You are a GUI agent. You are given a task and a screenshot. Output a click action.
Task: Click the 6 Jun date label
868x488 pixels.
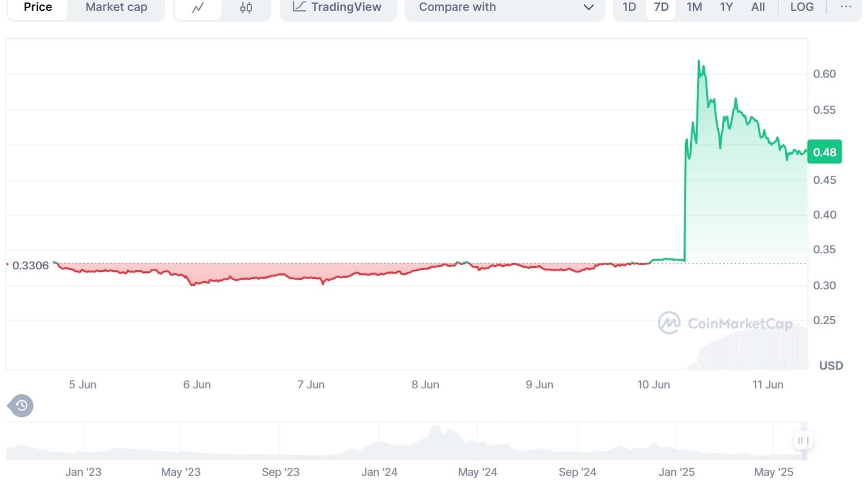pos(197,385)
